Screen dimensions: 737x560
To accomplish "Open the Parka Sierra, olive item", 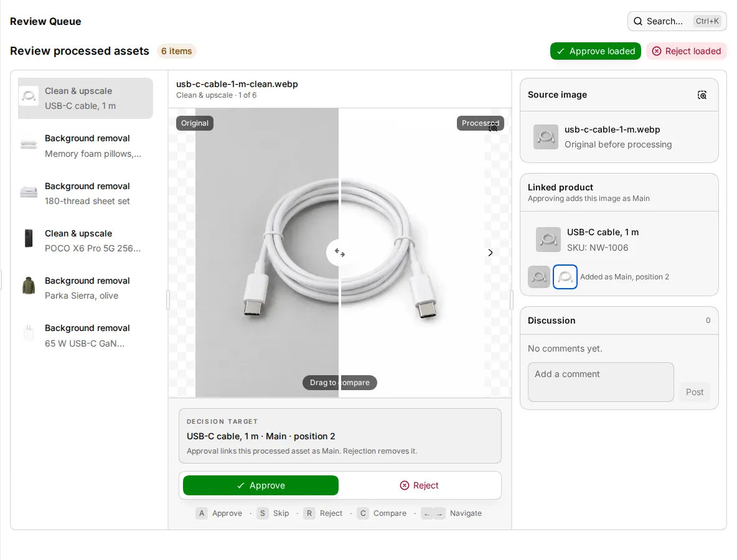I will point(85,288).
